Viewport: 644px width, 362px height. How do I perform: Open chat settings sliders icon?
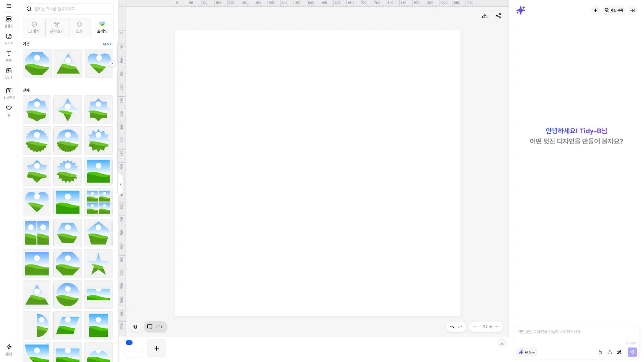601,352
